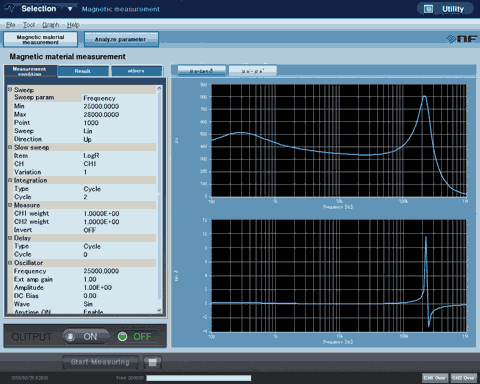This screenshot has height=384, width=480.
Task: Click the measurement progress bar
Action: click(x=199, y=378)
